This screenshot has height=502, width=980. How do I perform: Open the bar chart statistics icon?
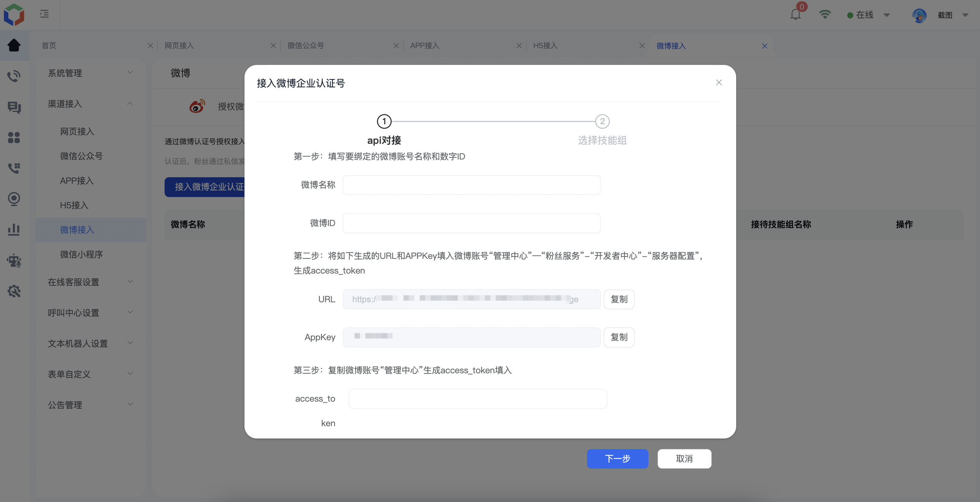[14, 229]
